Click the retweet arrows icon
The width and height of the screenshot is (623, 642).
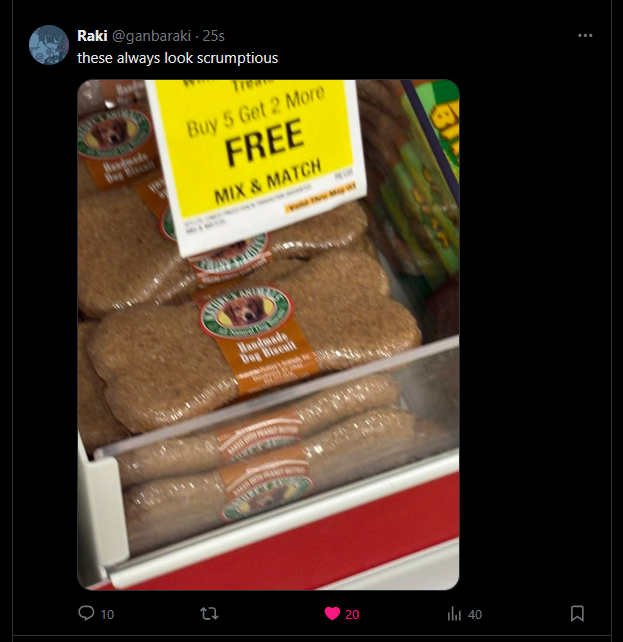point(209,613)
